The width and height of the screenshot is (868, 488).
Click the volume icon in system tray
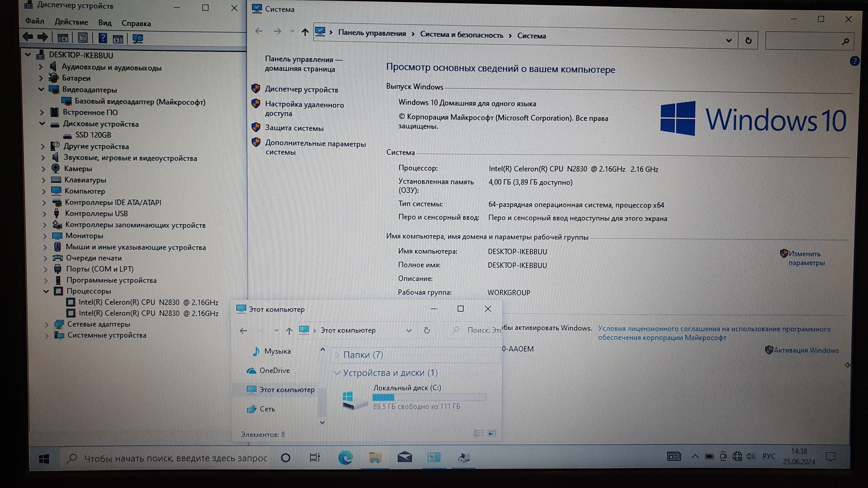point(751,456)
